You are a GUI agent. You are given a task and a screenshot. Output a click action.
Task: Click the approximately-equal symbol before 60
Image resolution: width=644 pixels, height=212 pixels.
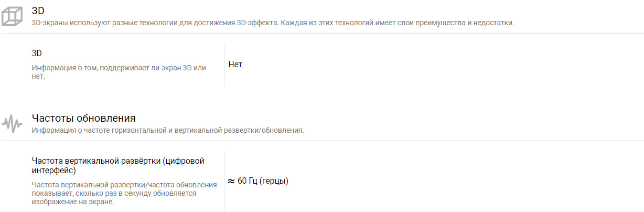click(x=231, y=181)
